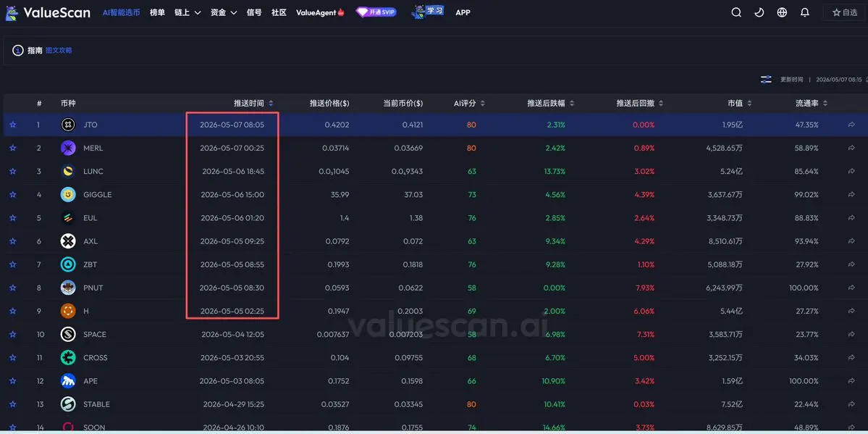Open the search icon in header
Image resolution: width=868 pixels, height=434 pixels.
point(736,12)
